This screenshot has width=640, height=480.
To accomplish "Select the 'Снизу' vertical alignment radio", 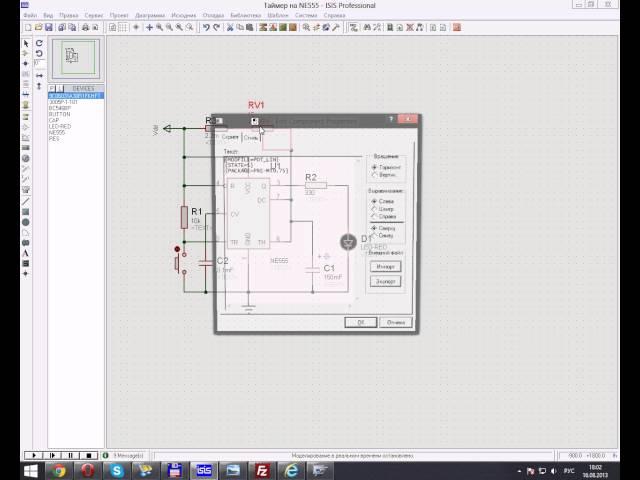I will (x=374, y=236).
